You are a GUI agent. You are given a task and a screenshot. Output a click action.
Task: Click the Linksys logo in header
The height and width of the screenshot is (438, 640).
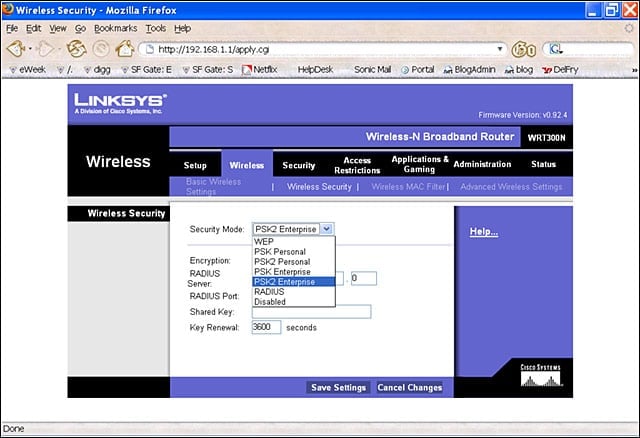(x=120, y=104)
